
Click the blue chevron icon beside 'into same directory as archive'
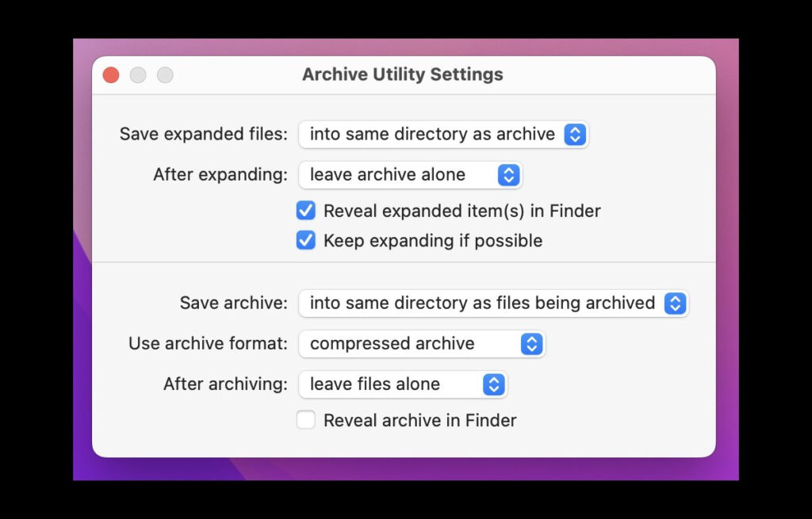point(575,134)
